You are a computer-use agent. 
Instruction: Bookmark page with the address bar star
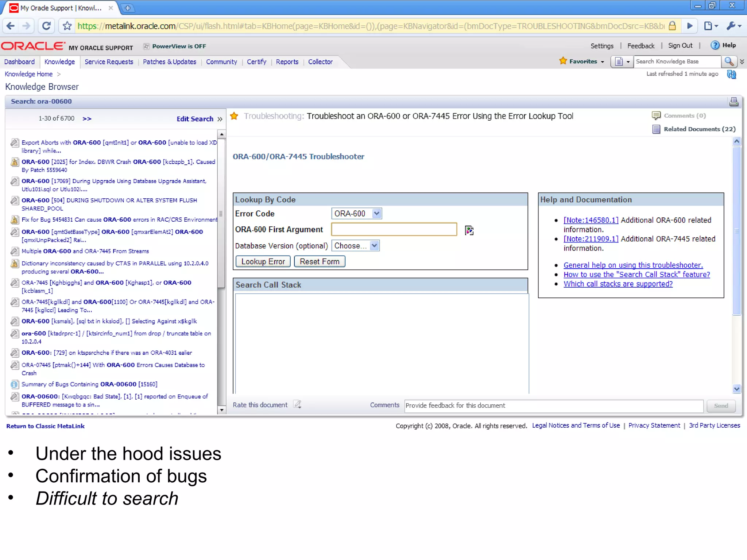pos(67,26)
